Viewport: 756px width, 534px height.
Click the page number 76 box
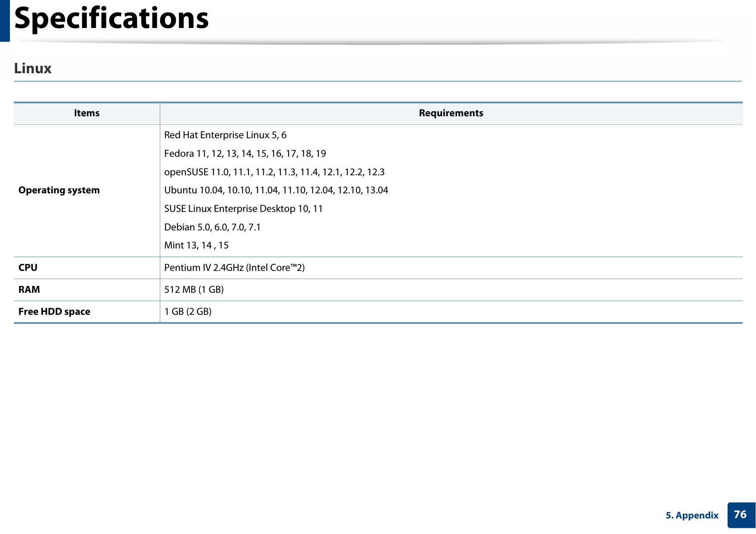click(741, 515)
